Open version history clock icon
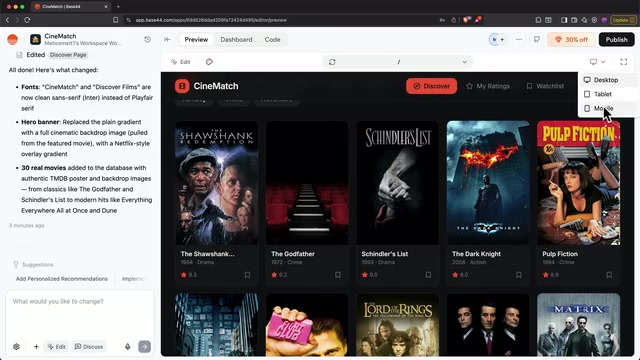The width and height of the screenshot is (640, 360). (x=147, y=40)
